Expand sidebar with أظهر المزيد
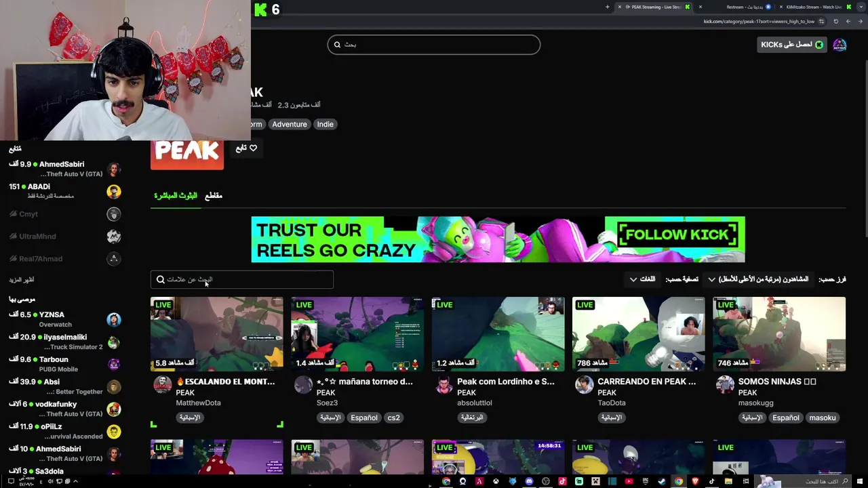 [22, 279]
